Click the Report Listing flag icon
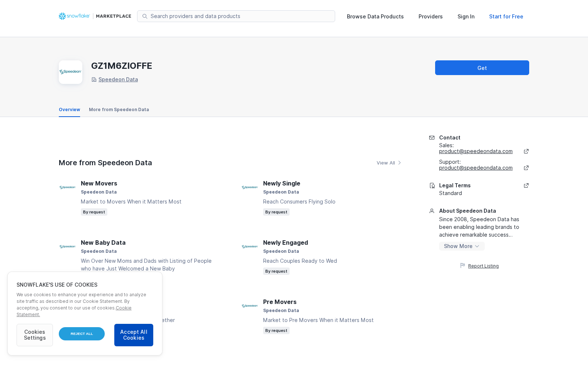Screen dimensions: 588x368 463,265
